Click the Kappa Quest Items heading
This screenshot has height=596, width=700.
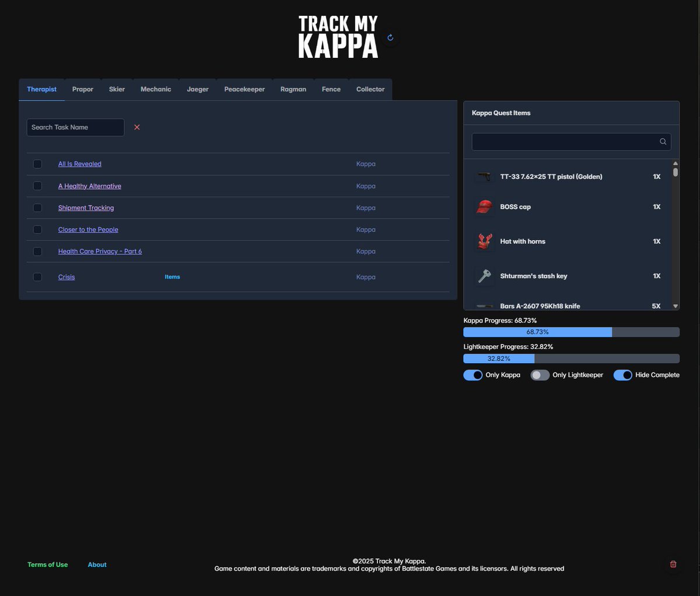501,113
